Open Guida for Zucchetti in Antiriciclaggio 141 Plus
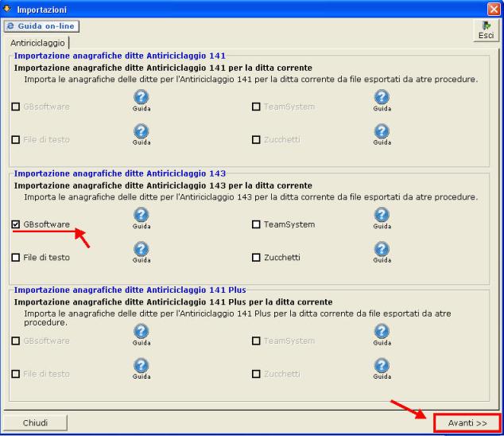 (382, 368)
